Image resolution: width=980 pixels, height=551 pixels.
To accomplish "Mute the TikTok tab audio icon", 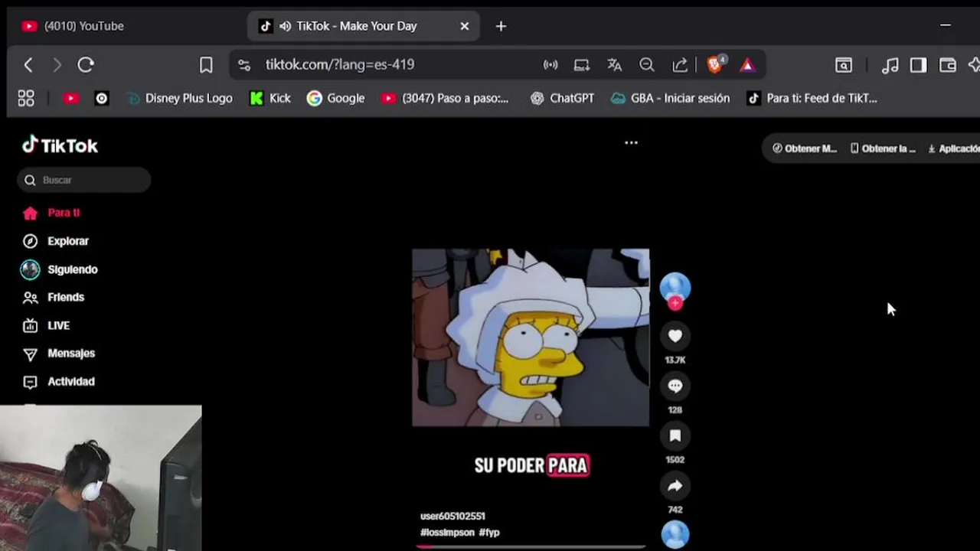I will (x=286, y=26).
